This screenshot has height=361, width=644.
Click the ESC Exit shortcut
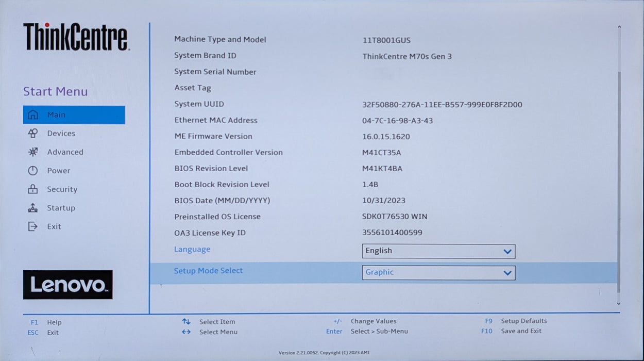43,333
